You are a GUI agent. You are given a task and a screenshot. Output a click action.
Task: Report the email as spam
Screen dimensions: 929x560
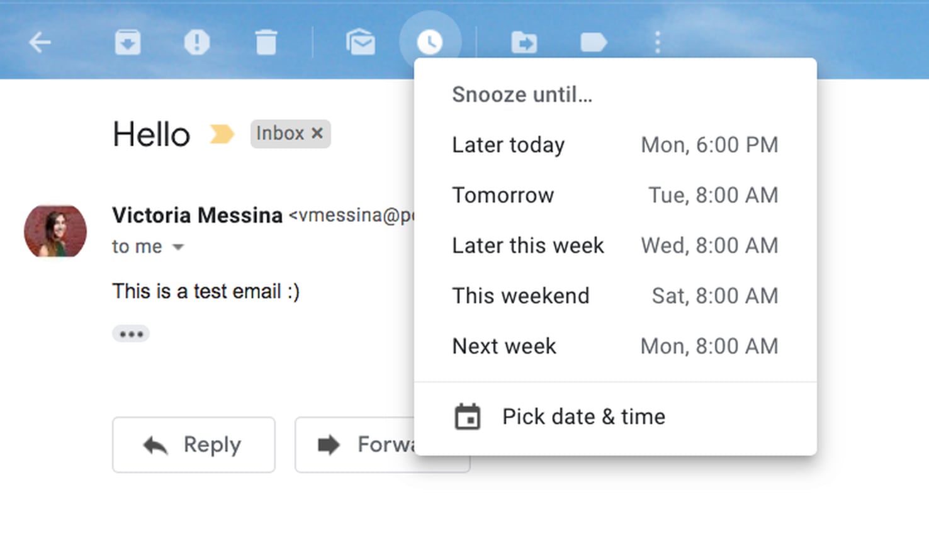(x=197, y=42)
